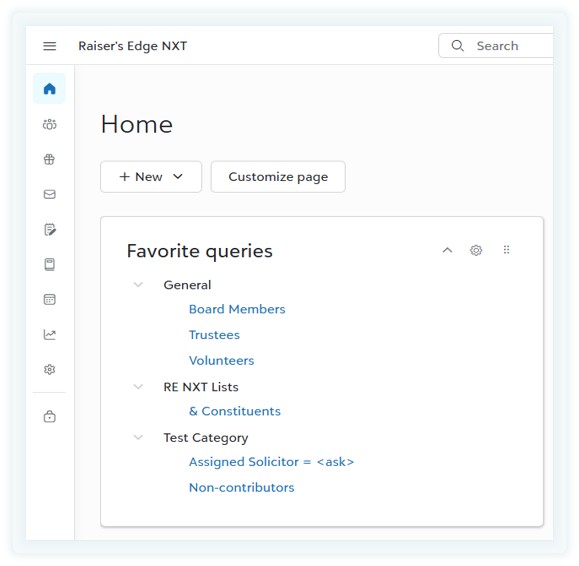Click into the Search field
Viewport: 579px width, 566px height.
coord(496,46)
